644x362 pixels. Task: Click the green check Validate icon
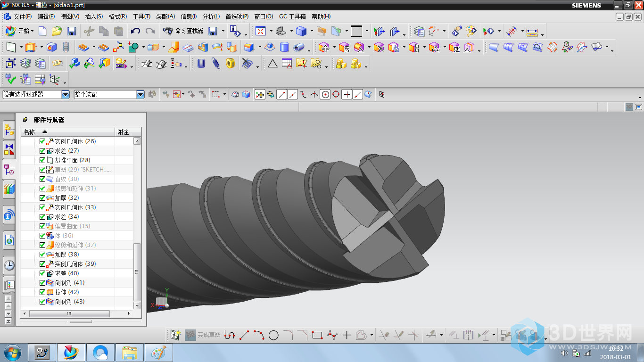click(x=10, y=79)
